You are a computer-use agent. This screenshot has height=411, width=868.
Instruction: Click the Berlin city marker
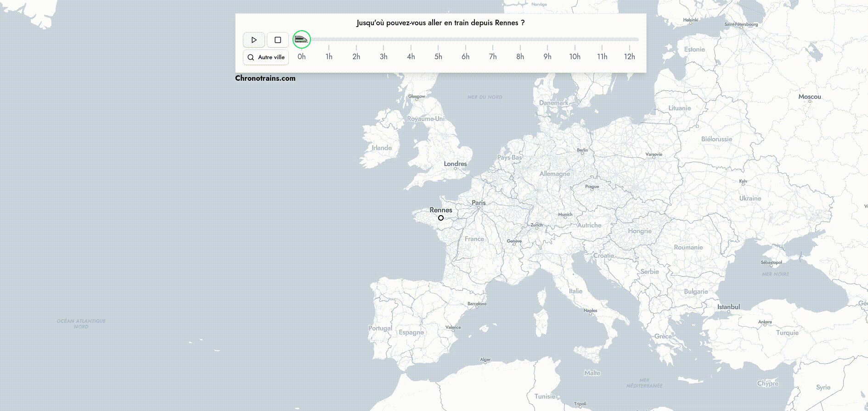[x=582, y=153]
